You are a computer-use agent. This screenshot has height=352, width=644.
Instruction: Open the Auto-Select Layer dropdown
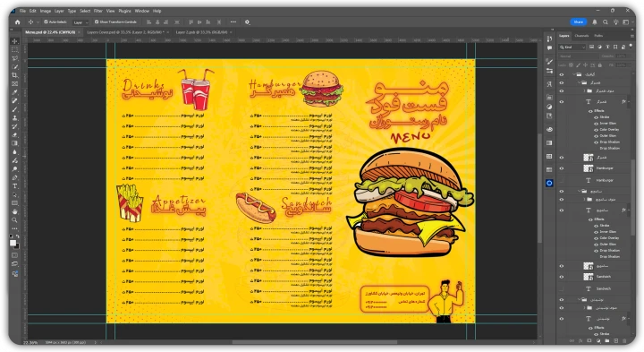80,22
